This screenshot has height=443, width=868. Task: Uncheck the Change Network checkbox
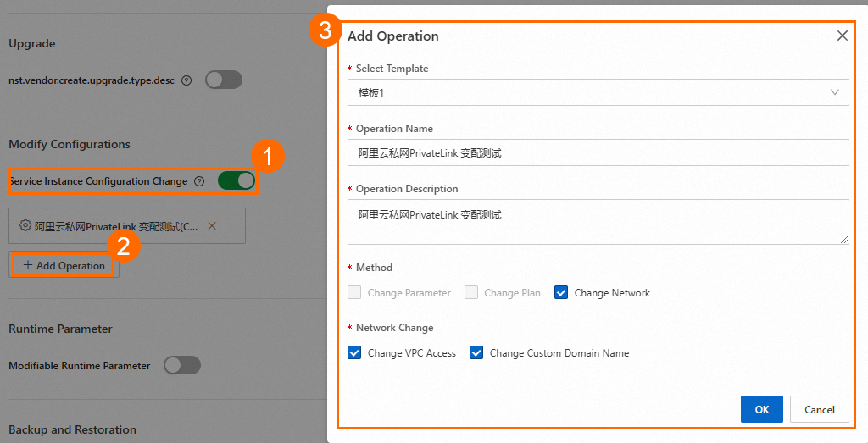tap(561, 292)
